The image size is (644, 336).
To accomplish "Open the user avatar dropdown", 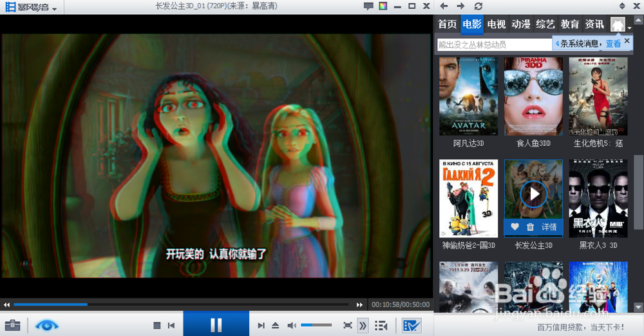I will tap(621, 25).
